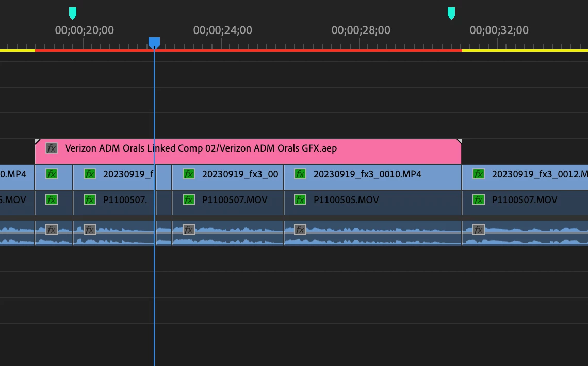The image size is (588, 366).
Task: Click fx badge on 20230919_fx3_0010.MP4 clip
Action: tap(300, 174)
